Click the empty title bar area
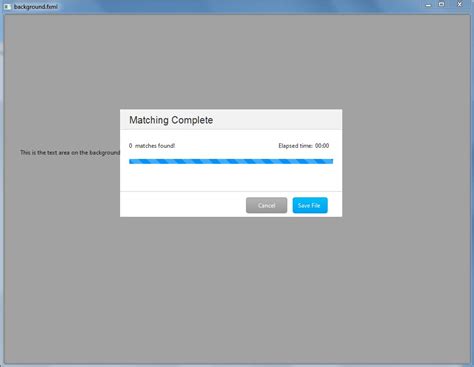 (x=240, y=6)
